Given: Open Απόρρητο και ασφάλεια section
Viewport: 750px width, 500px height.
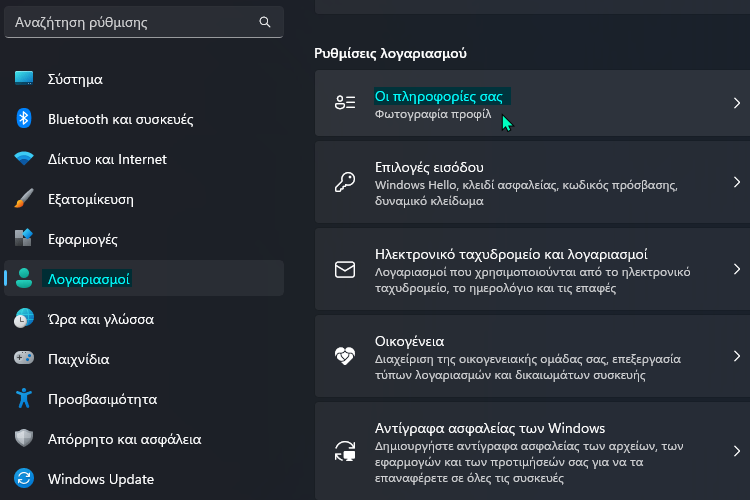Looking at the screenshot, I should (144, 439).
